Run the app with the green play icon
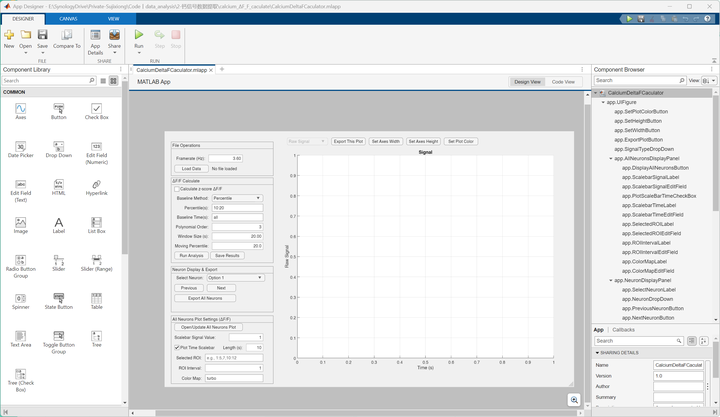The image size is (720, 417). 139,35
